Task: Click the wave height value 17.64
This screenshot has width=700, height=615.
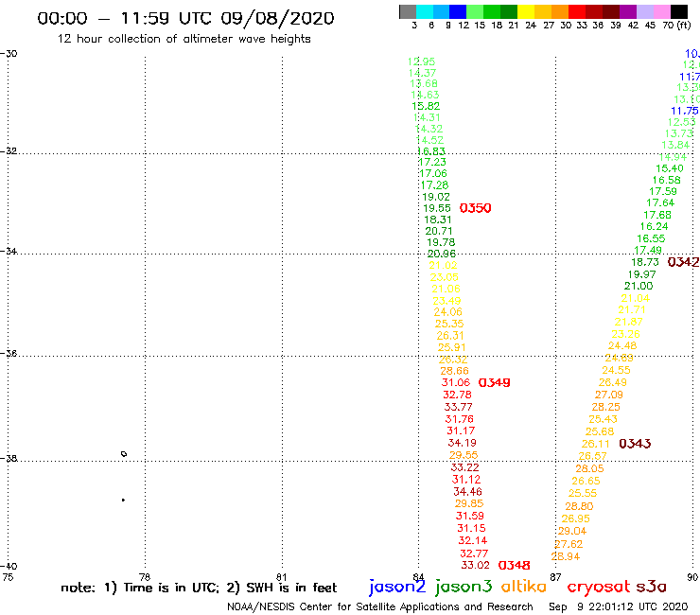Action: click(660, 202)
